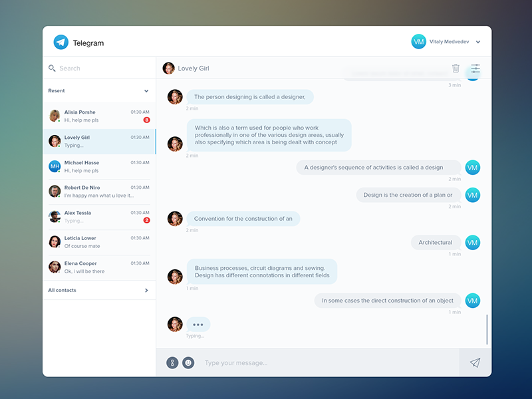
Task: Click the Telegram paper plane logo
Action: click(61, 43)
